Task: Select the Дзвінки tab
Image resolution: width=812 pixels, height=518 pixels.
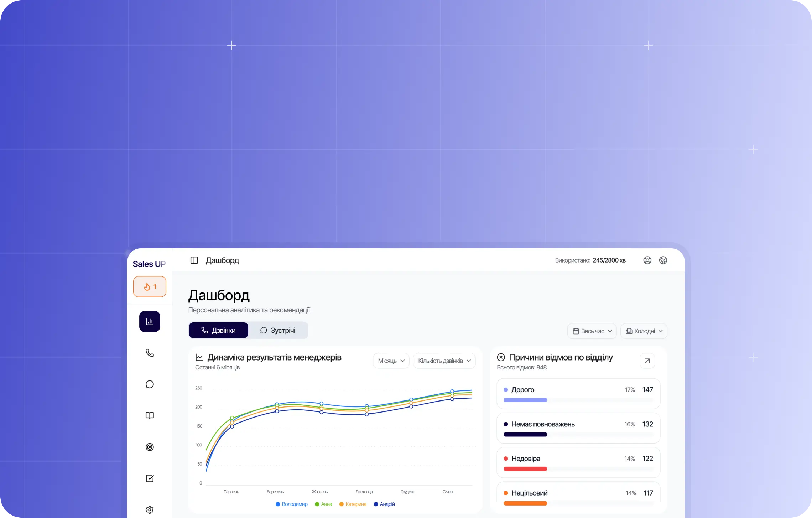Action: coord(218,330)
